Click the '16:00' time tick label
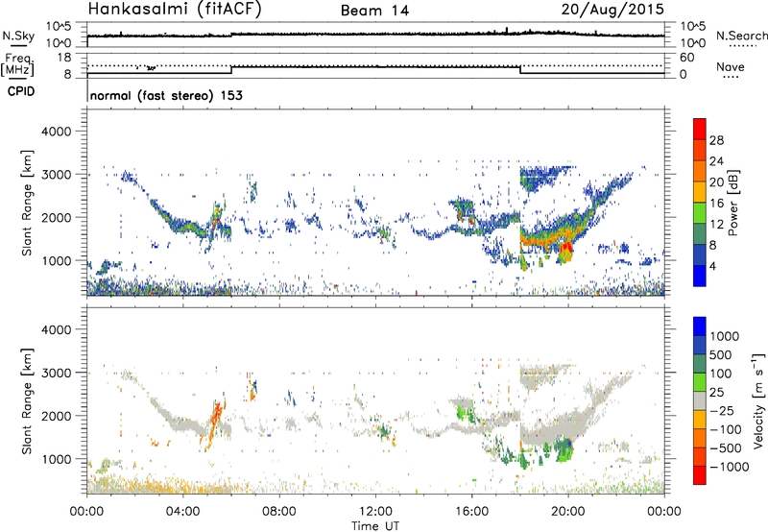This screenshot has height=532, width=768. coord(471,512)
